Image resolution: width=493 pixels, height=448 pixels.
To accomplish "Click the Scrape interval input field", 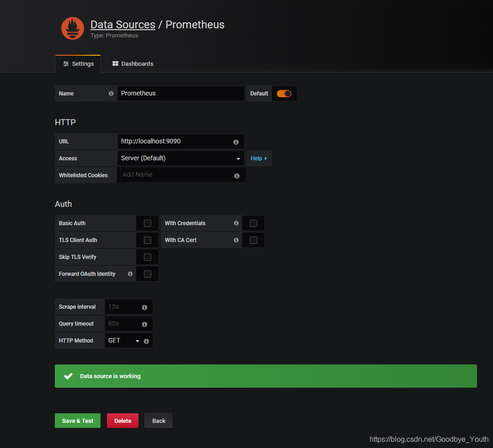I will click(128, 306).
